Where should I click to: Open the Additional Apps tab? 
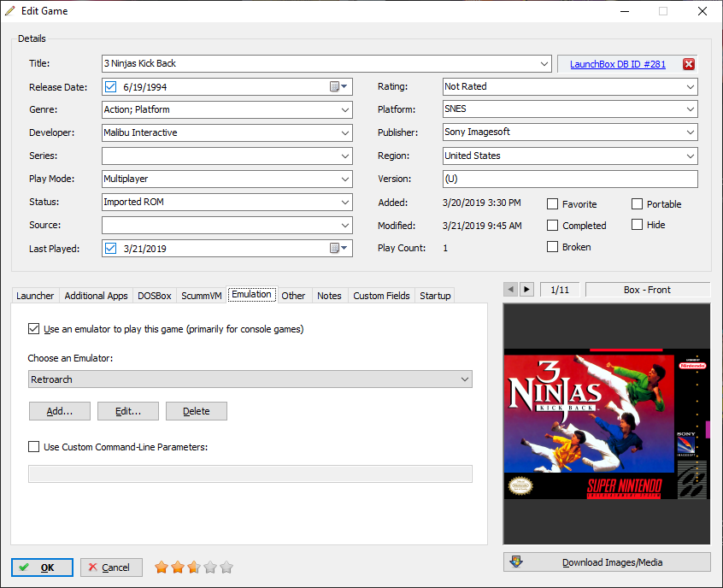(x=96, y=296)
